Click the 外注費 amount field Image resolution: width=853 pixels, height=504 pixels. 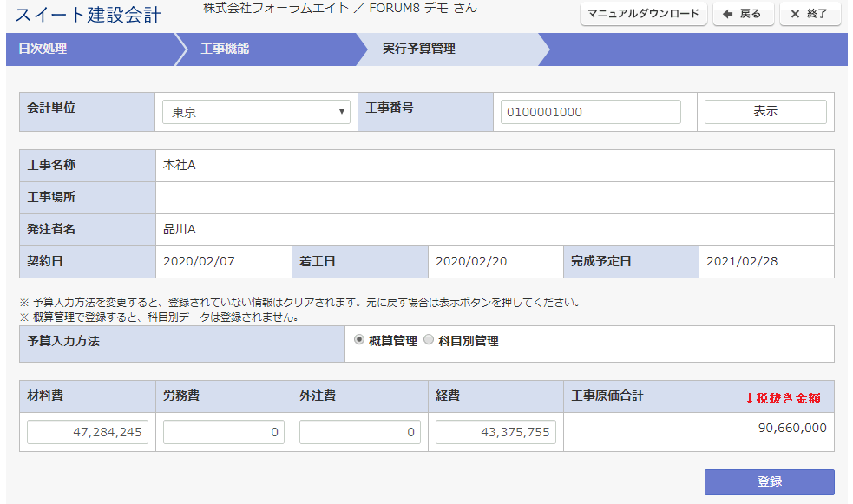pos(359,432)
